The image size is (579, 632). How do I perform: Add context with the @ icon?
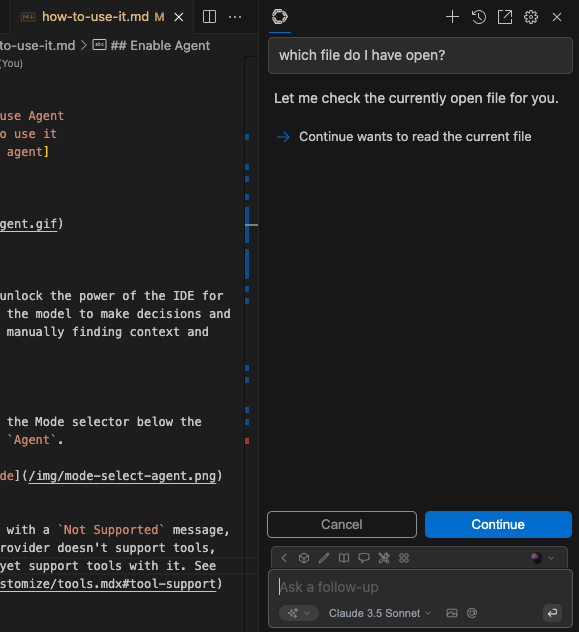pos(472,613)
